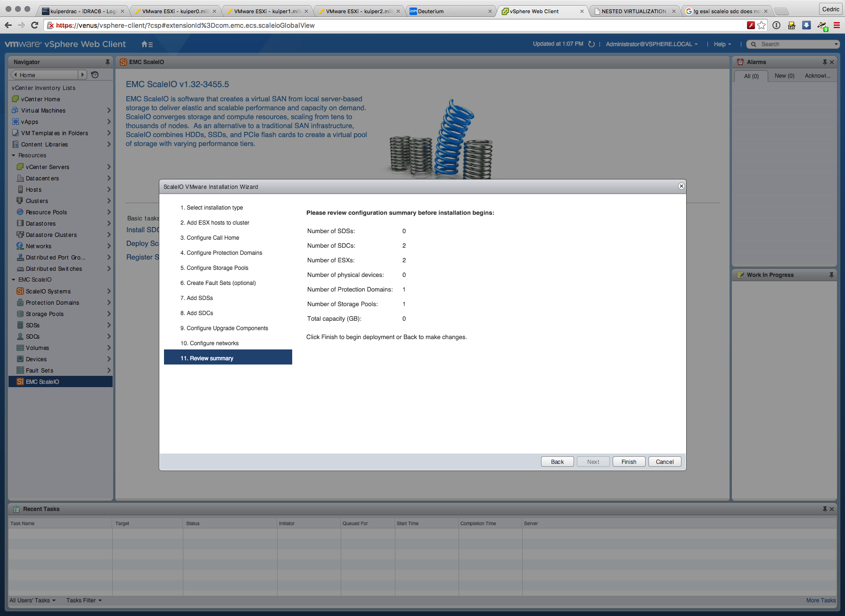
Task: Pin the Navigator panel
Action: pyautogui.click(x=107, y=62)
